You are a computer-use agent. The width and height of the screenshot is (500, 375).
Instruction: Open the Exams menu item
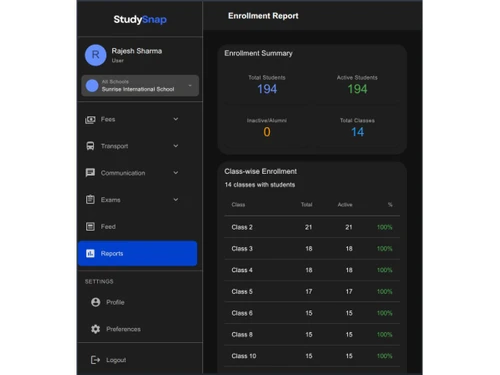pos(137,200)
